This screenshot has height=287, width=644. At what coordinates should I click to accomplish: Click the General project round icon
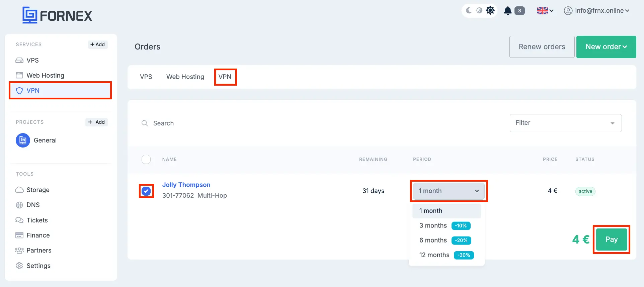pyautogui.click(x=23, y=140)
